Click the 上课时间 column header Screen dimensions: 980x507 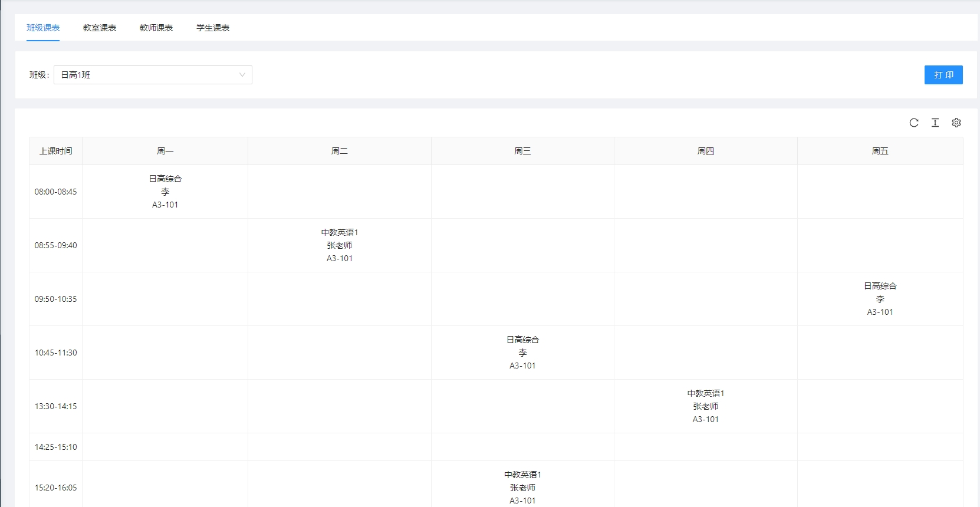pyautogui.click(x=56, y=151)
